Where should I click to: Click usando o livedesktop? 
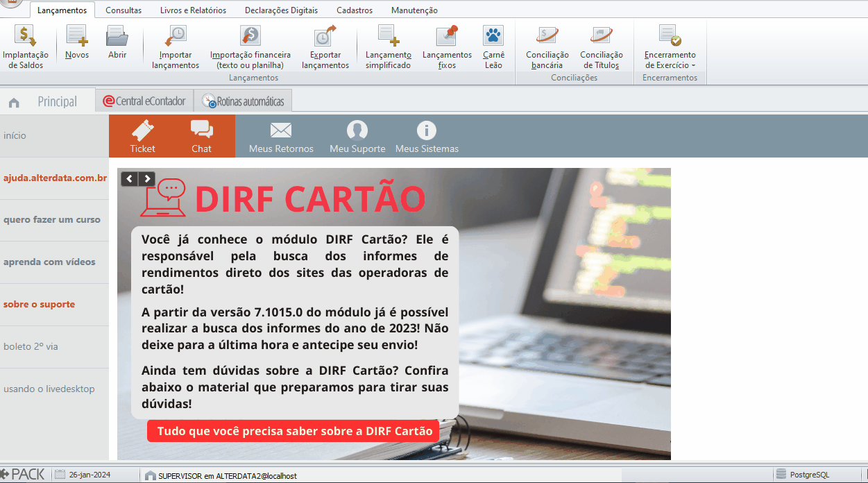point(49,389)
